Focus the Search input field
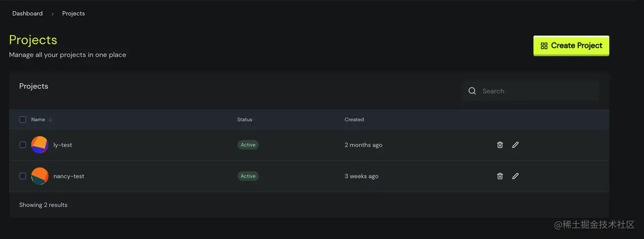 536,91
